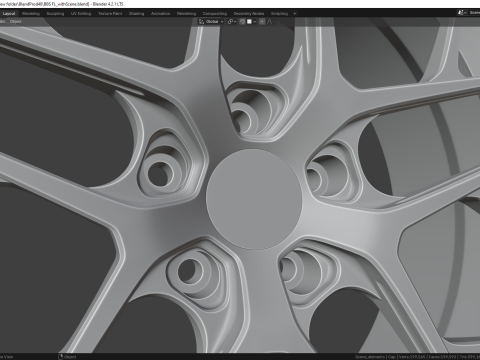The width and height of the screenshot is (480, 360).
Task: Open the Compositing workspace tab
Action: (215, 14)
